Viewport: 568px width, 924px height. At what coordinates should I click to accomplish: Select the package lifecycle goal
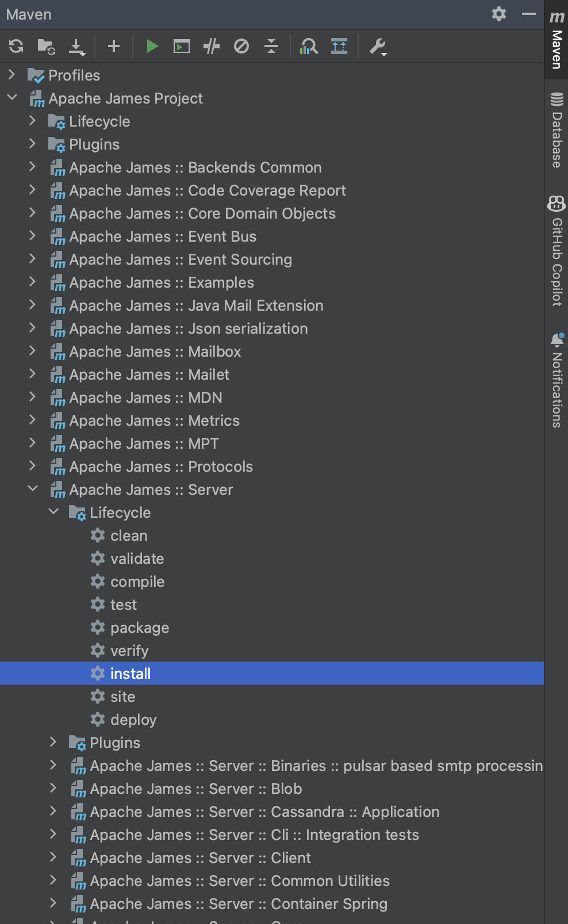coord(140,628)
